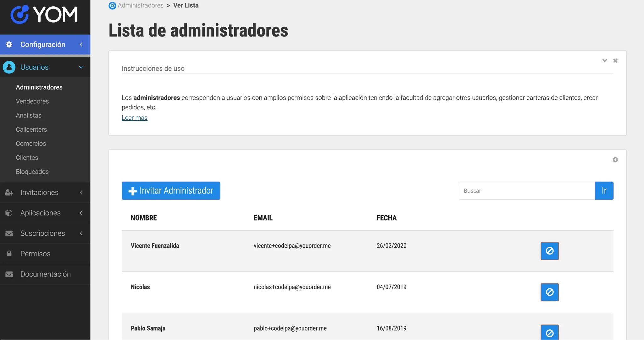Block Vicente Fuenzalida with ban icon
The image size is (644, 340).
[x=549, y=251]
